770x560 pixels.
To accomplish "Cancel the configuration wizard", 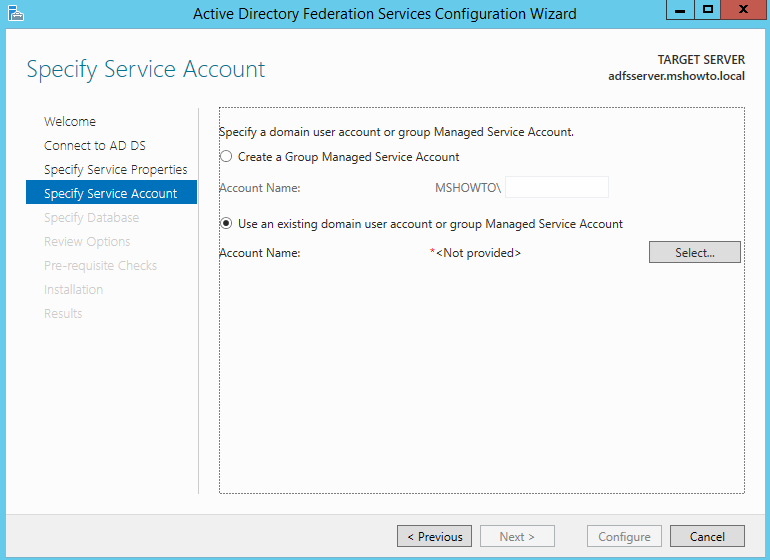I will (x=707, y=536).
